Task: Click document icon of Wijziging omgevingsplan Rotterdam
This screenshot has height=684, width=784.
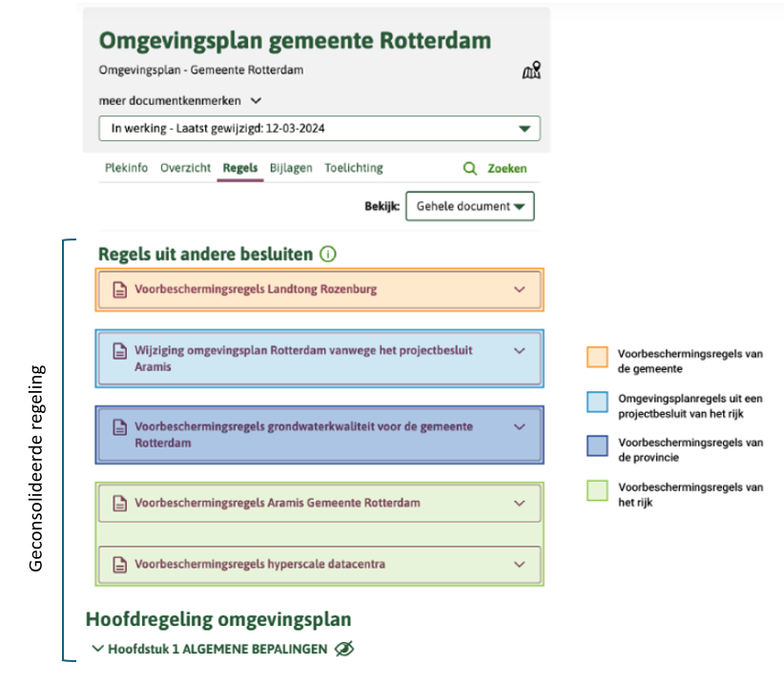Action: click(120, 350)
